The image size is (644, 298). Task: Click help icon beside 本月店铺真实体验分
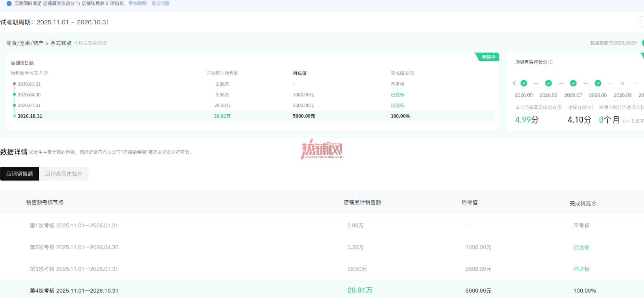coord(560,107)
